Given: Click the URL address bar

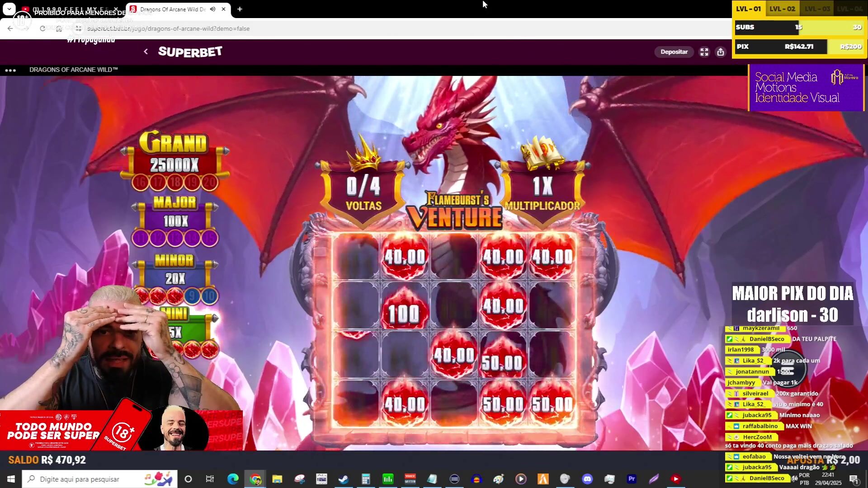Looking at the screenshot, I should (398, 28).
